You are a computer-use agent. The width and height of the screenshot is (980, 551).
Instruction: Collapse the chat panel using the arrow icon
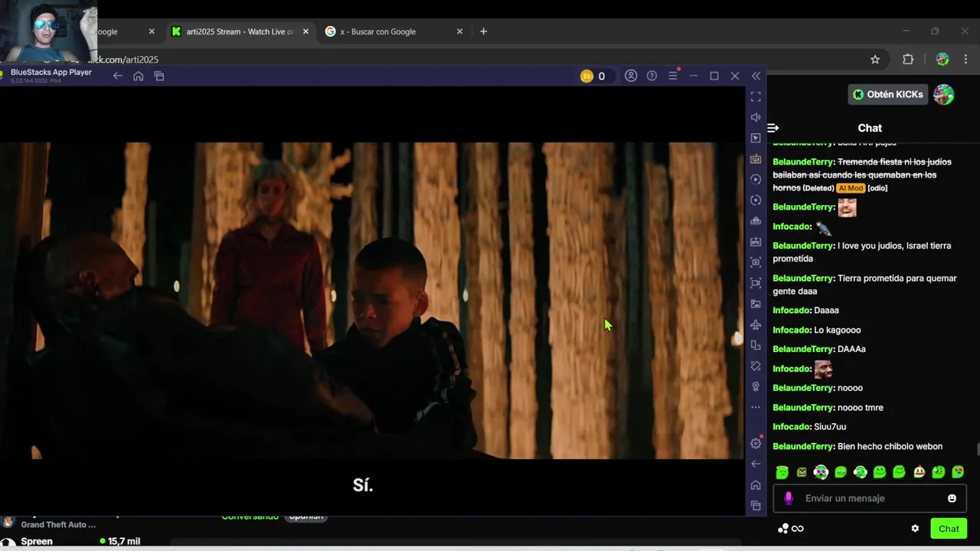coord(773,128)
